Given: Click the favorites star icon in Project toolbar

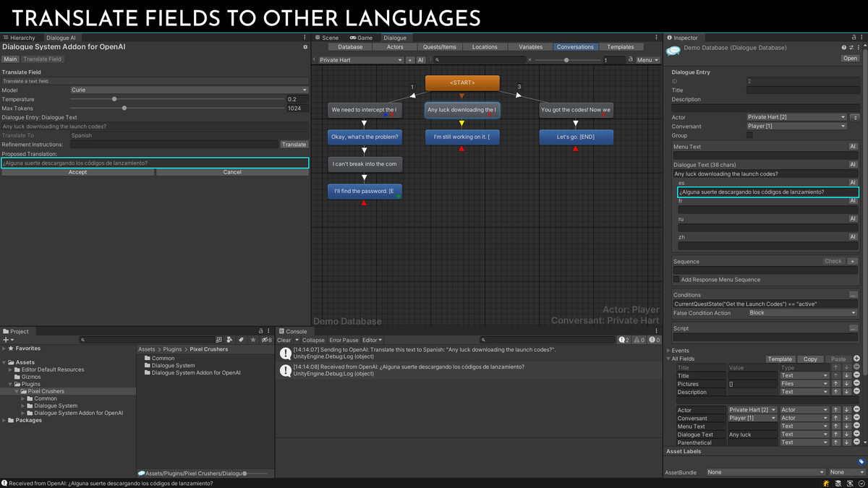Looking at the screenshot, I should (253, 340).
